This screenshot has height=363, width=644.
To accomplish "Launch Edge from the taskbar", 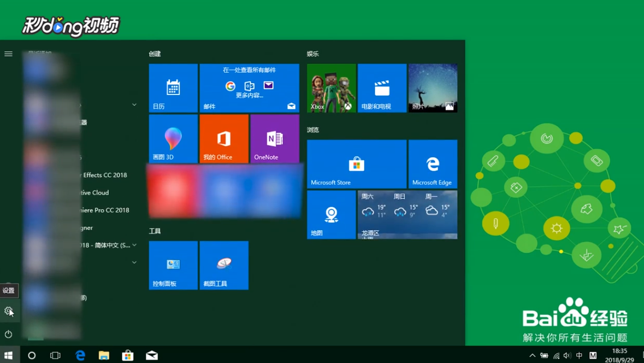I will click(x=80, y=355).
